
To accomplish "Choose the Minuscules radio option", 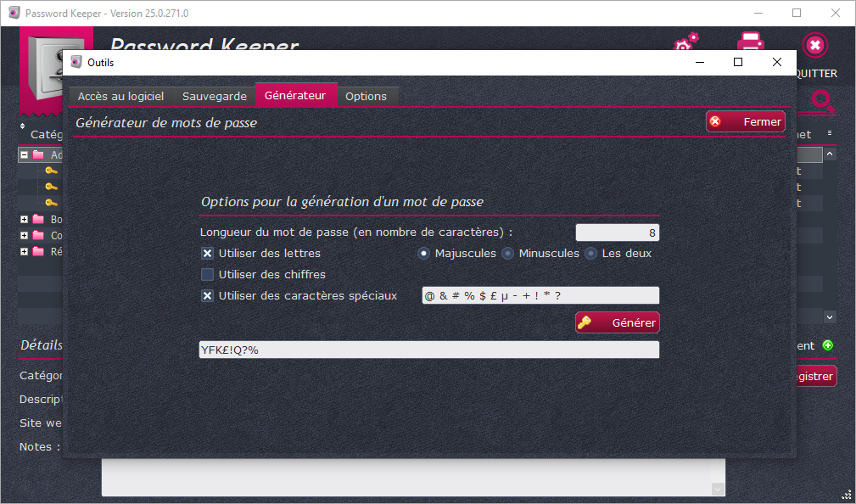I will tap(507, 254).
